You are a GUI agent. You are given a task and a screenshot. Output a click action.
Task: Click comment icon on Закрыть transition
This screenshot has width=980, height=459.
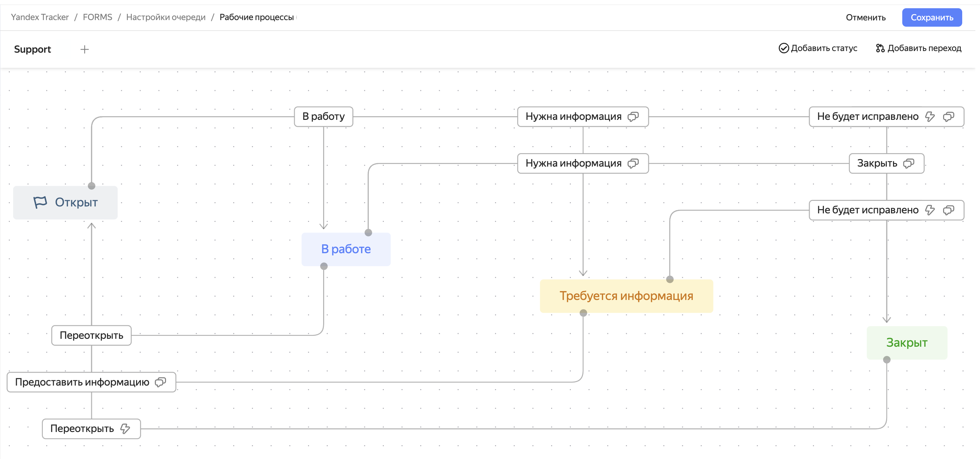point(909,164)
